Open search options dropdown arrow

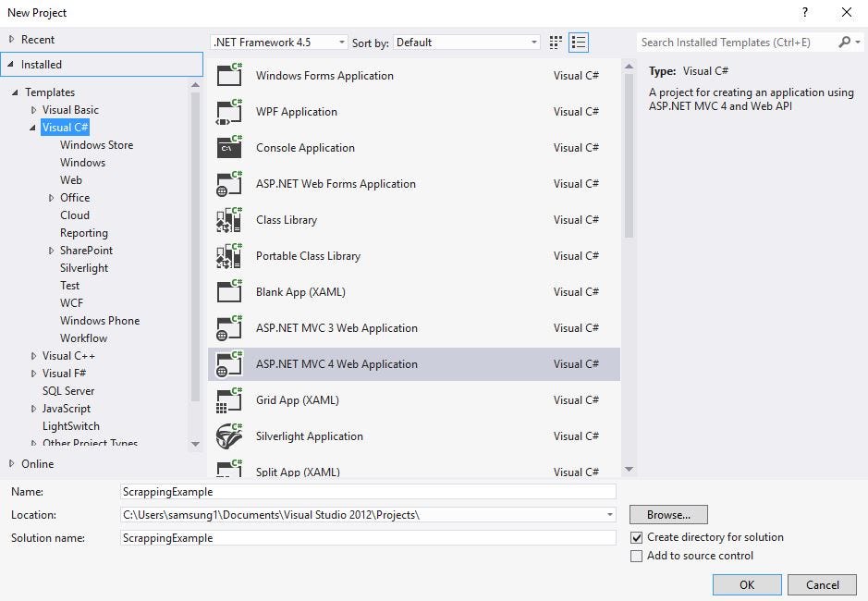[858, 43]
